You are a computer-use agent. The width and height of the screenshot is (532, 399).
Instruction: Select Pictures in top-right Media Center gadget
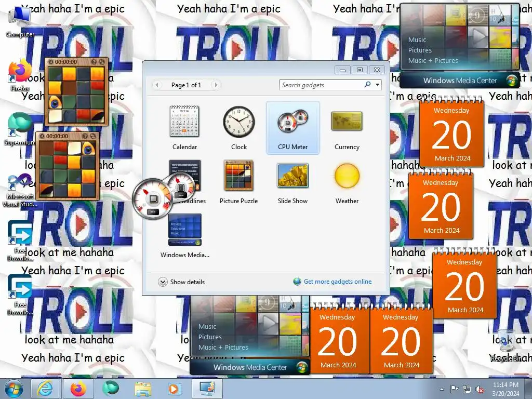420,50
